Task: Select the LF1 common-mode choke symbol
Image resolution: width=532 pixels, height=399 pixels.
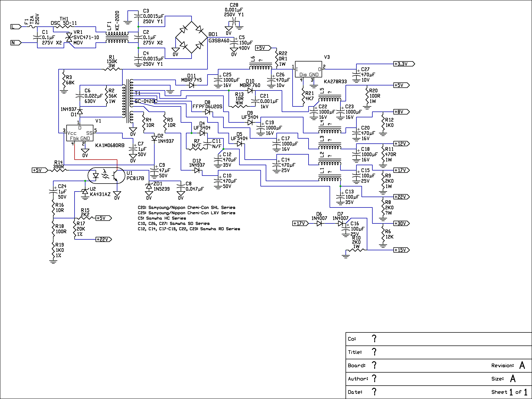Action: pyautogui.click(x=117, y=37)
